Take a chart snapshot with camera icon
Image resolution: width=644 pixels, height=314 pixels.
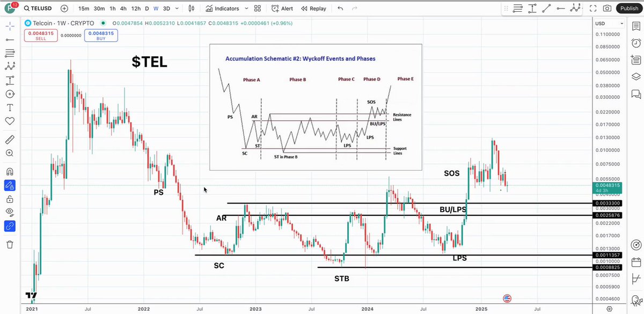point(607,9)
